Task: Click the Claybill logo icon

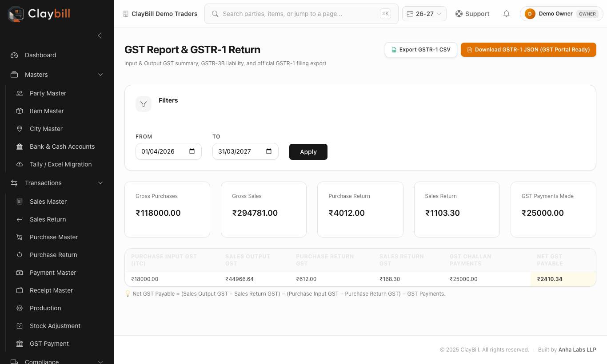Action: 16,14
